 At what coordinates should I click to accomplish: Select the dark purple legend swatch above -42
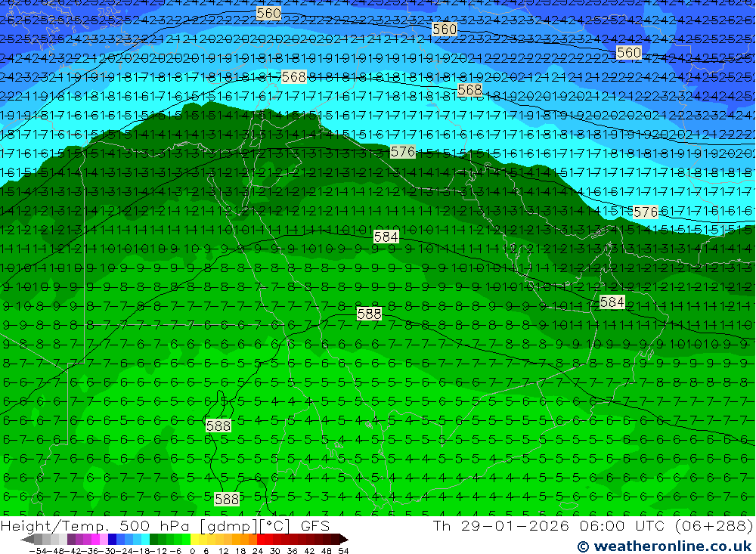click(x=71, y=539)
